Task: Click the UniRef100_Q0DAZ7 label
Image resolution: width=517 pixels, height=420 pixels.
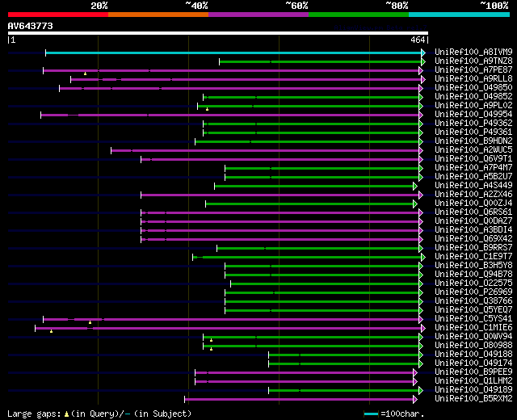Action: coord(473,220)
